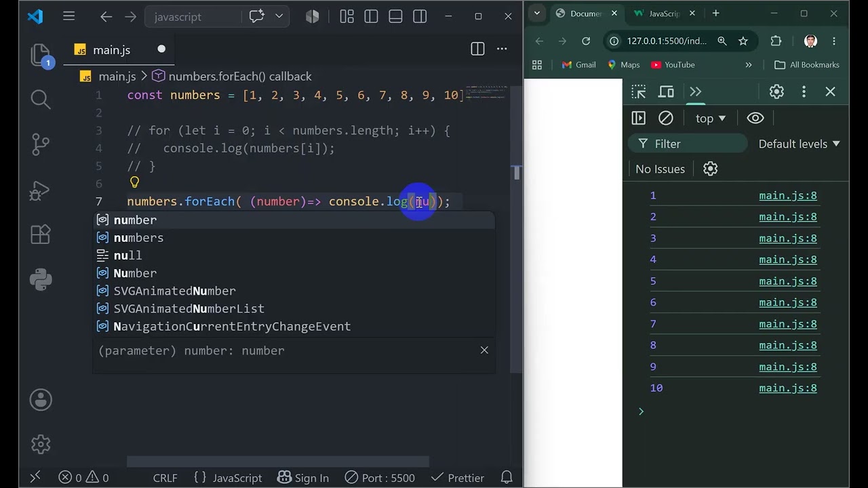
Task: Open Default levels dropdown
Action: pyautogui.click(x=799, y=144)
